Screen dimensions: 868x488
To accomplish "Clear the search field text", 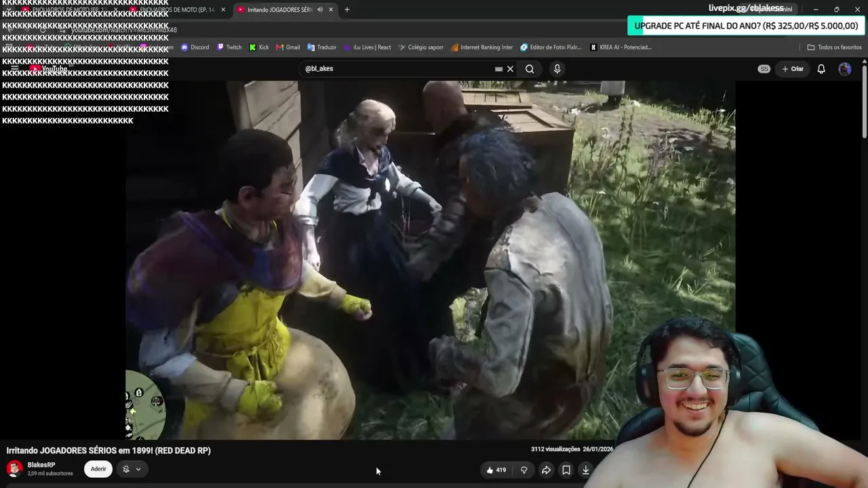I will click(x=511, y=68).
